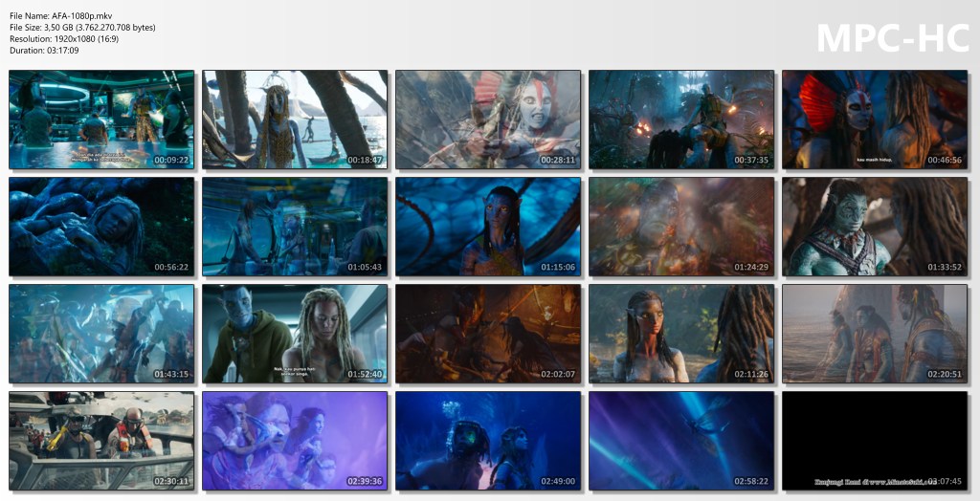
Task: Select the thumbnail at 02:30:11
Action: click(x=101, y=441)
